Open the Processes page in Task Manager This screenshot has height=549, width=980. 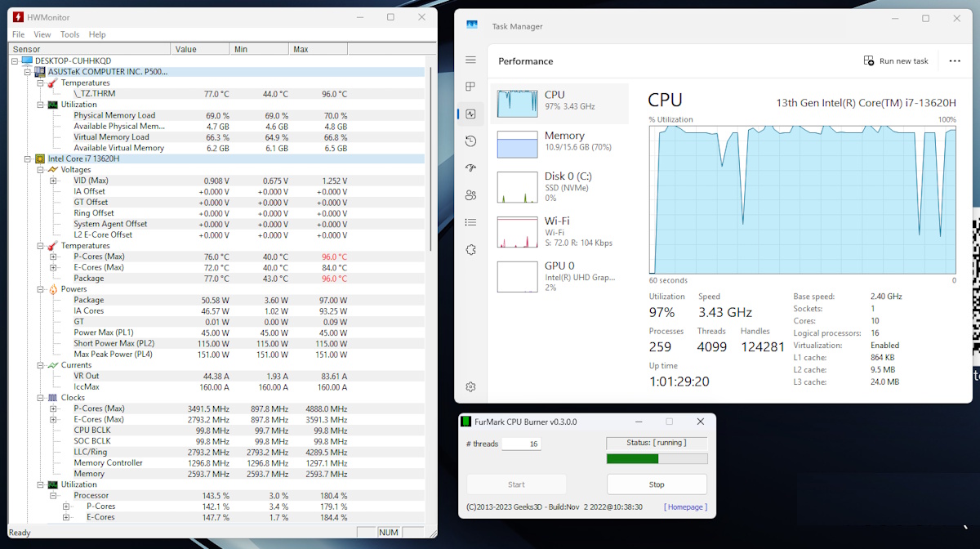470,87
